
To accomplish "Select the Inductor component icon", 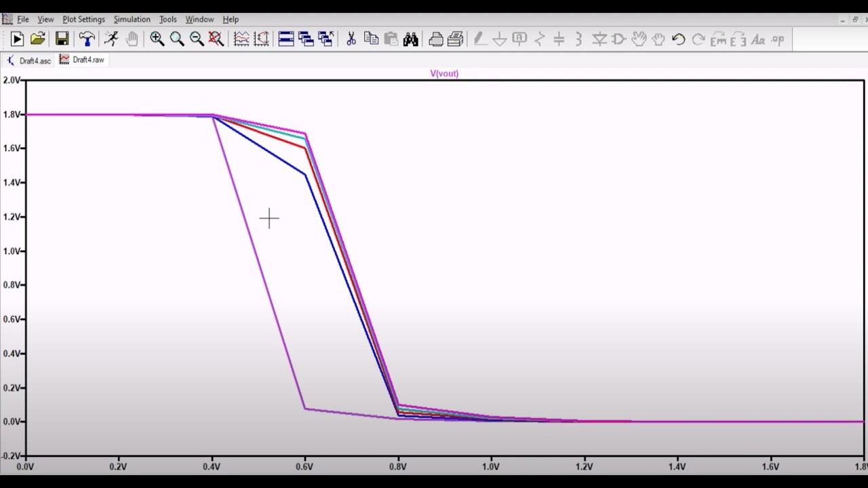I will coord(579,39).
